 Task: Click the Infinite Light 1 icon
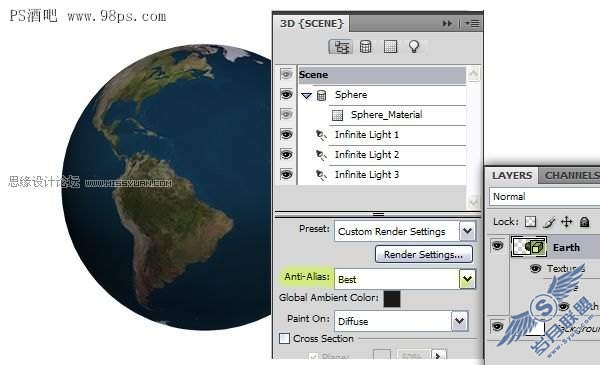321,135
